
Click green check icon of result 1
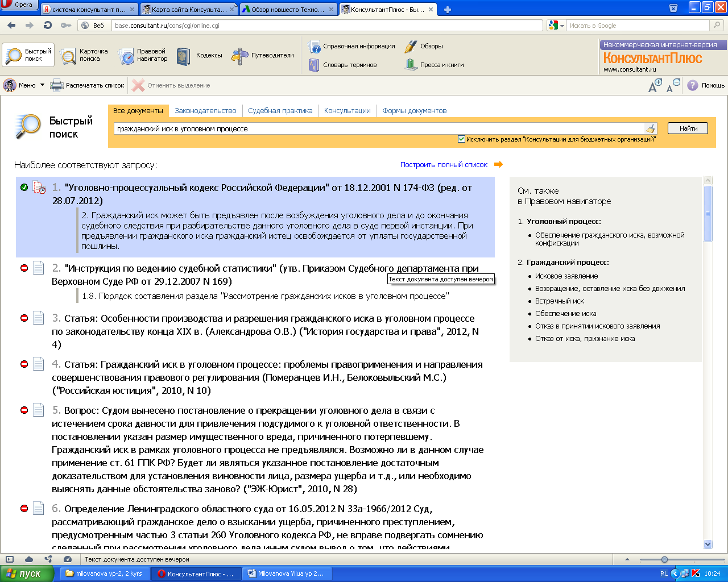click(x=24, y=187)
